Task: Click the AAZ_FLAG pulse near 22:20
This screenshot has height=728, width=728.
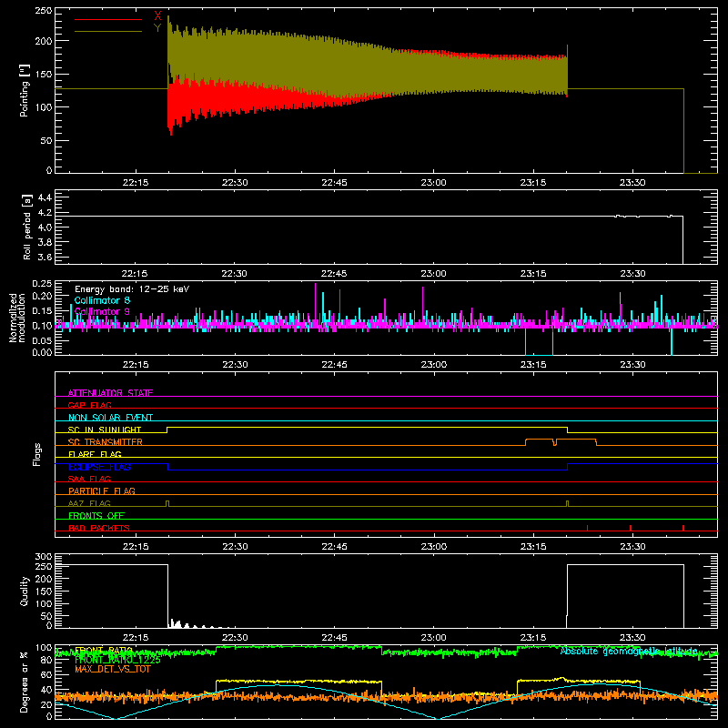Action: click(167, 504)
